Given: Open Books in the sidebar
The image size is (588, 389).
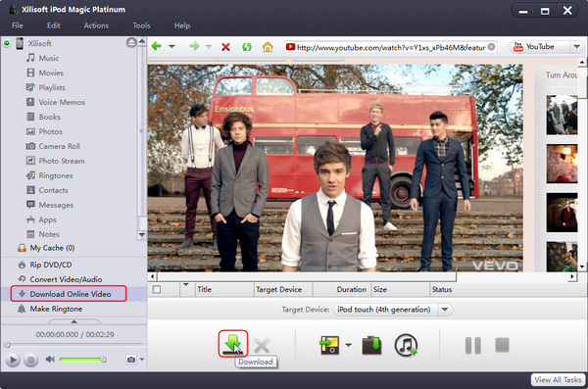Looking at the screenshot, I should click(x=50, y=117).
